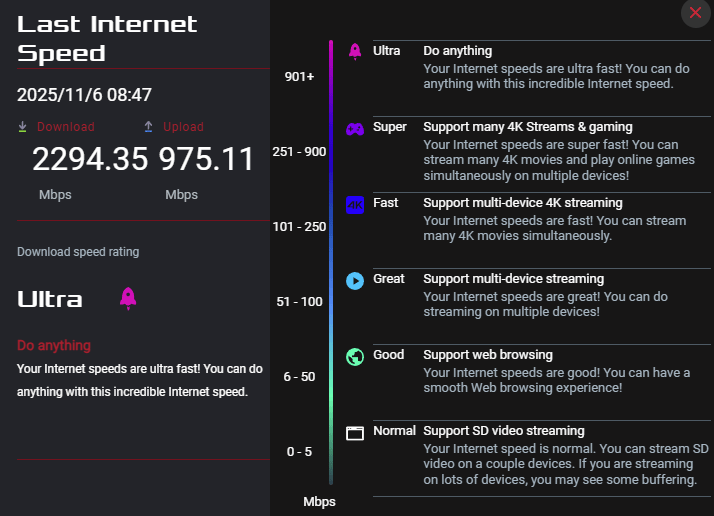The height and width of the screenshot is (516, 714).
Task: Click the red Download label
Action: pyautogui.click(x=66, y=127)
